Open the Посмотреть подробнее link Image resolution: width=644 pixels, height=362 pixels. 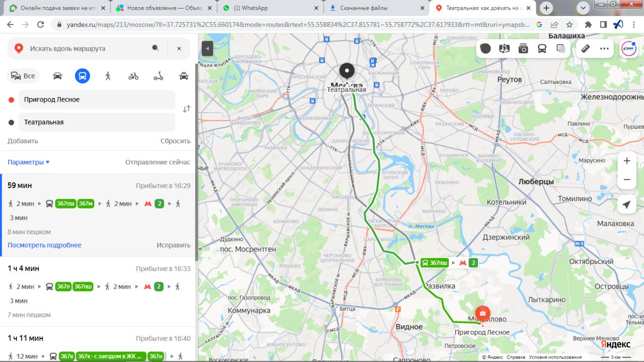pos(44,245)
